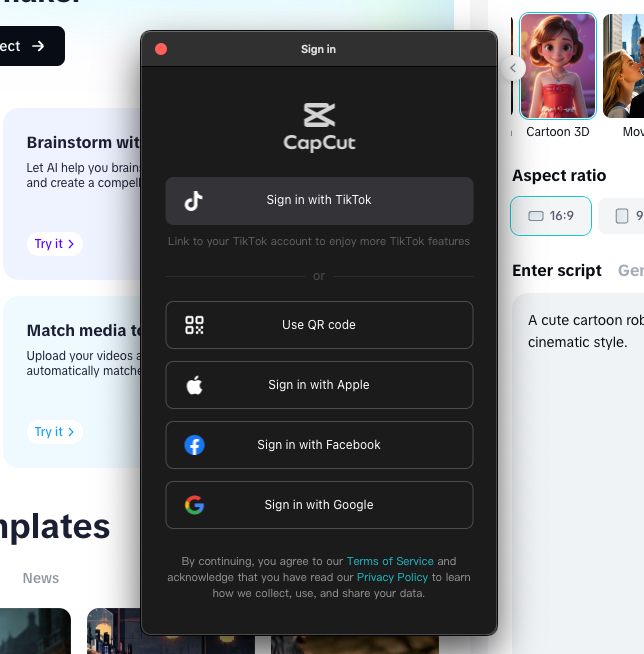Click the Facebook logo icon

pyautogui.click(x=194, y=445)
